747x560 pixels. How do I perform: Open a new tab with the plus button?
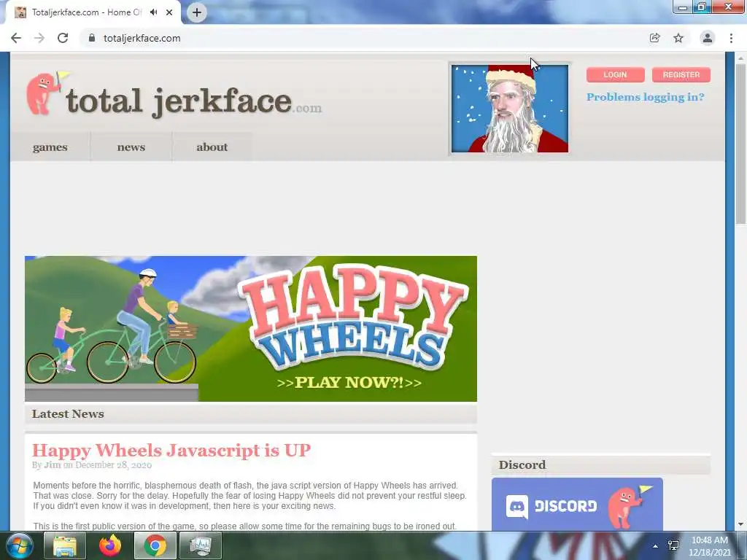[x=197, y=12]
